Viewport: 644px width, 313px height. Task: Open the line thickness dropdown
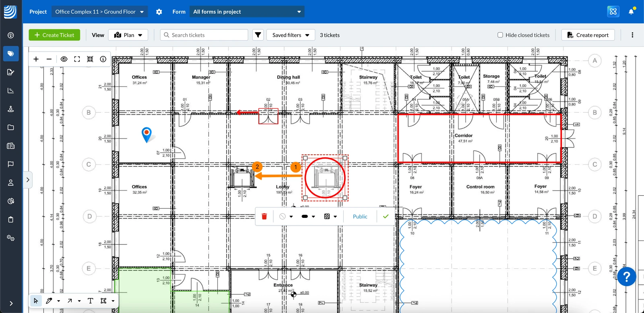pos(308,216)
